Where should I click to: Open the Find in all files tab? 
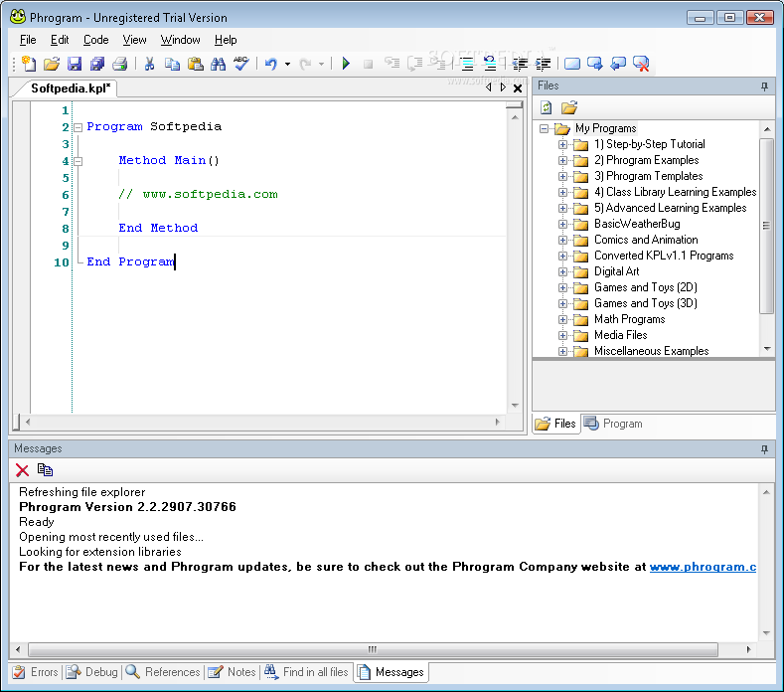pyautogui.click(x=306, y=672)
